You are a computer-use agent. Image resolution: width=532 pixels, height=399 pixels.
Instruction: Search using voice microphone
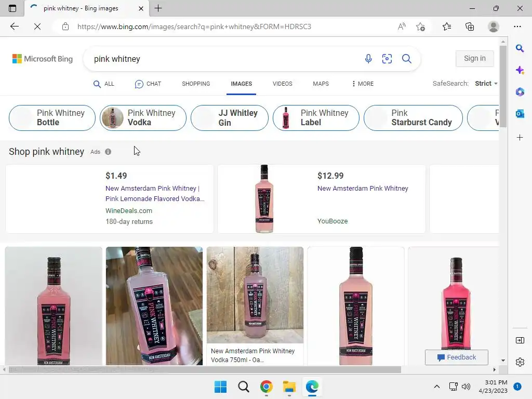click(x=368, y=59)
